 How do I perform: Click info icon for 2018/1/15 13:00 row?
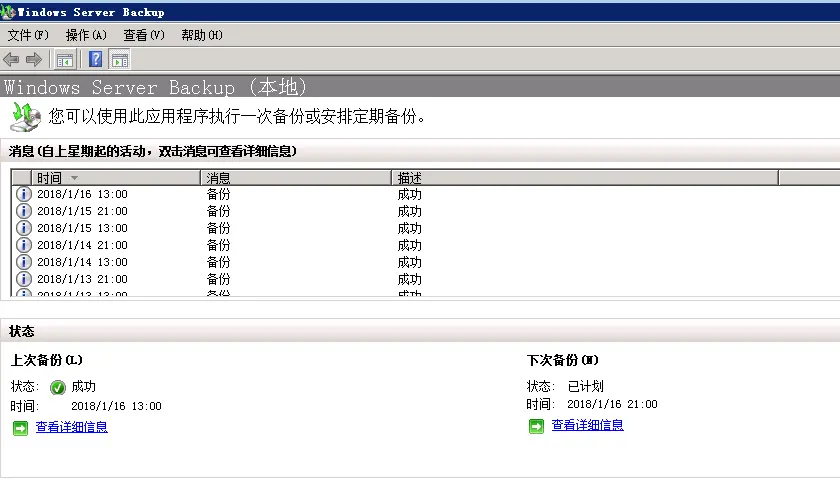24,228
